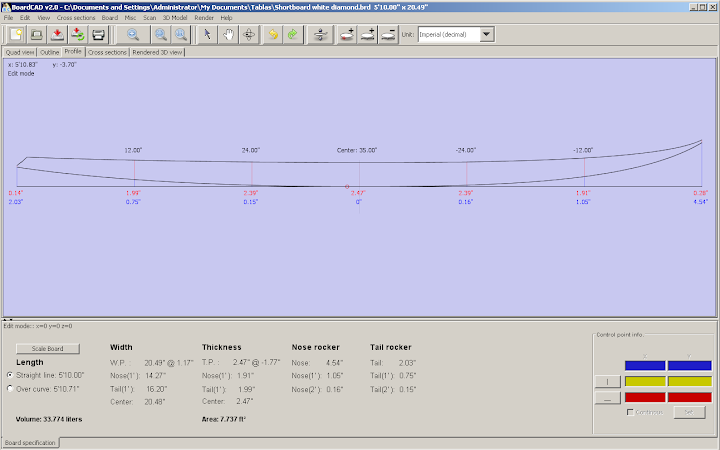Click the flip board icon

click(x=321, y=34)
